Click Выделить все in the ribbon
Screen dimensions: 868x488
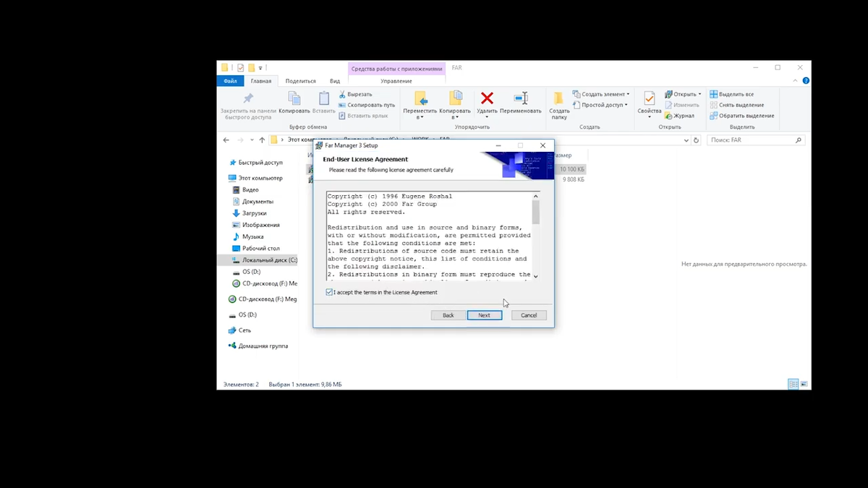tap(732, 94)
